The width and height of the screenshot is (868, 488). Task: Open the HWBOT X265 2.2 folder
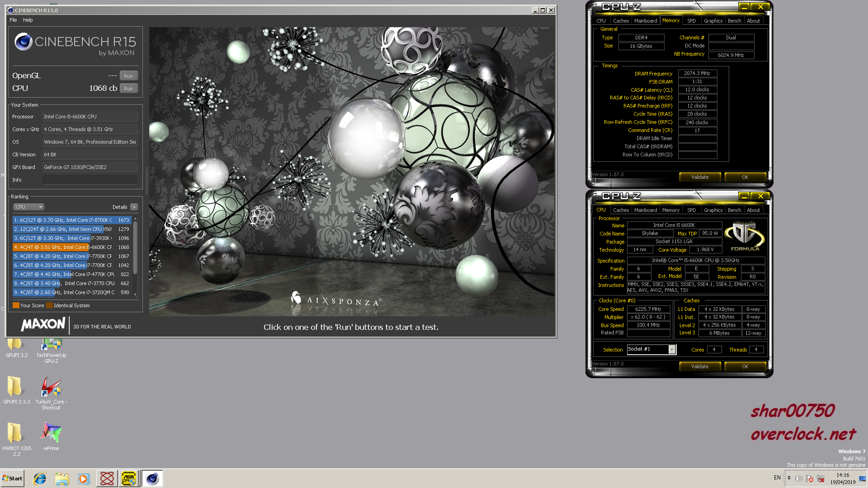tap(16, 439)
